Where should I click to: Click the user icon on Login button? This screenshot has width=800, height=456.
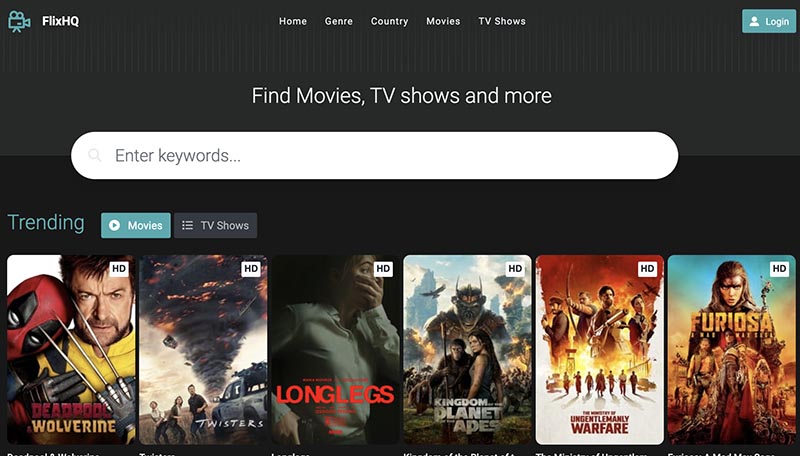[754, 21]
